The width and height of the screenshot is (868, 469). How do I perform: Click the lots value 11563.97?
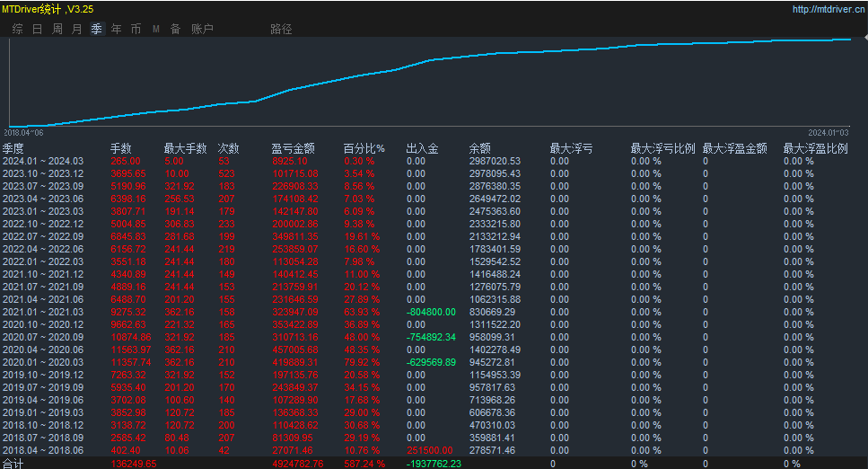pyautogui.click(x=131, y=350)
